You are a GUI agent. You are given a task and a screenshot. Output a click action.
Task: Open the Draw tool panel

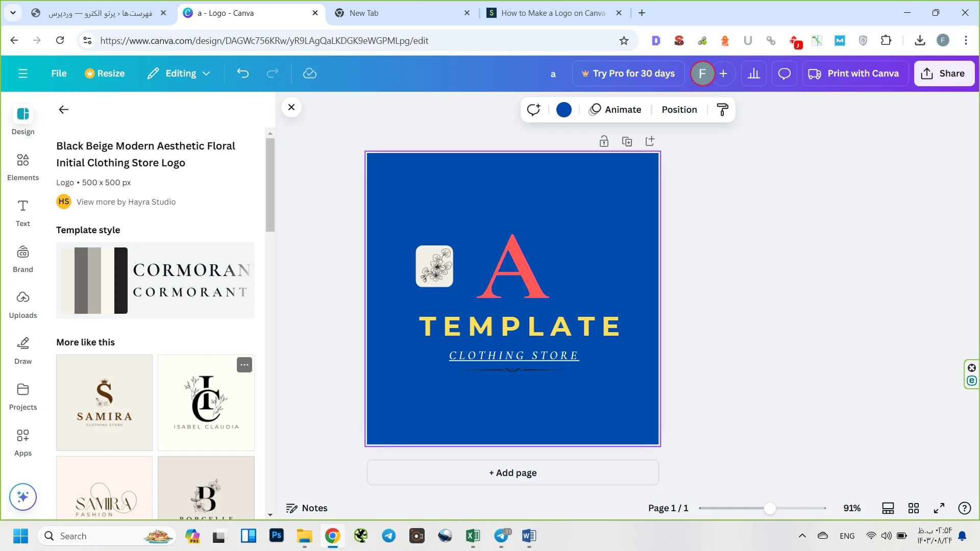click(x=23, y=350)
